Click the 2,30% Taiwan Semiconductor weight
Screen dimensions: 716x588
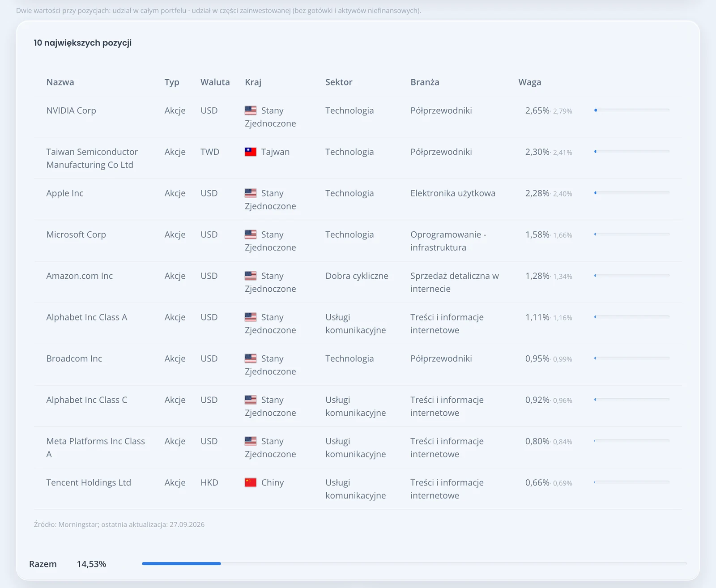coord(537,152)
